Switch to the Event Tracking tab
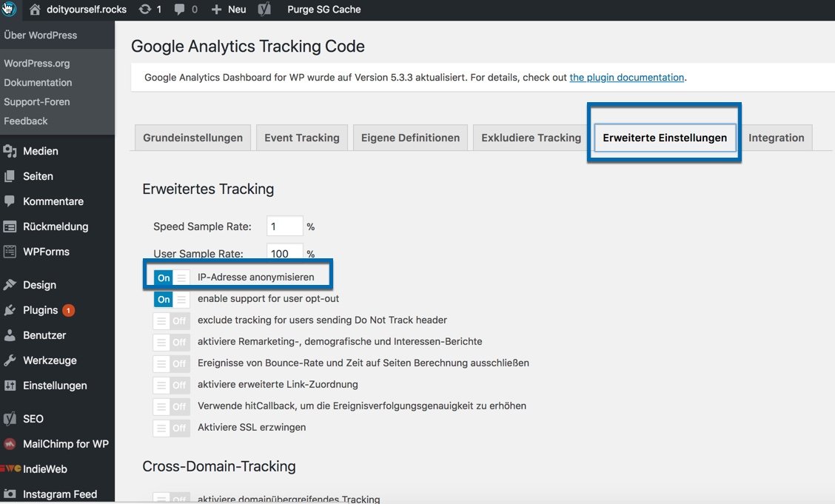This screenshot has height=504, width=835. [301, 138]
